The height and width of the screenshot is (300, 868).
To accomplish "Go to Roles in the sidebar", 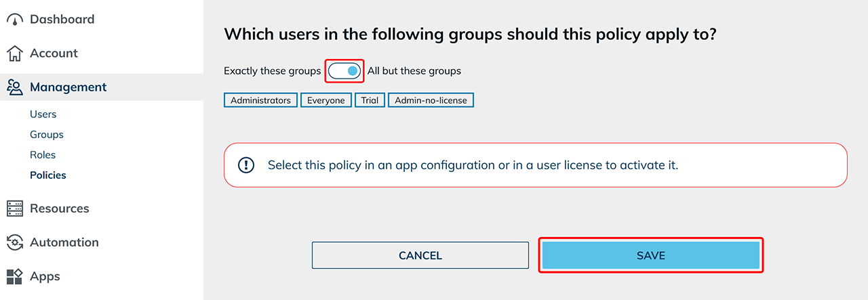I will coord(43,155).
